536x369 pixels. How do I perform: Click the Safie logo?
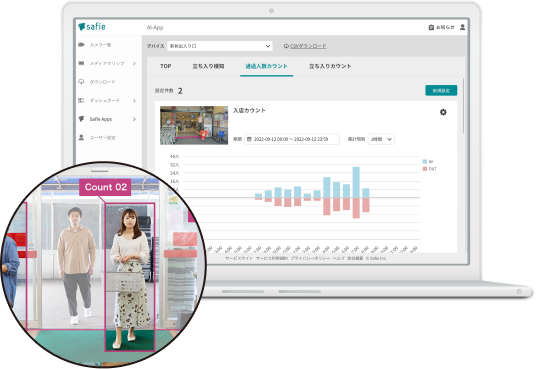92,27
